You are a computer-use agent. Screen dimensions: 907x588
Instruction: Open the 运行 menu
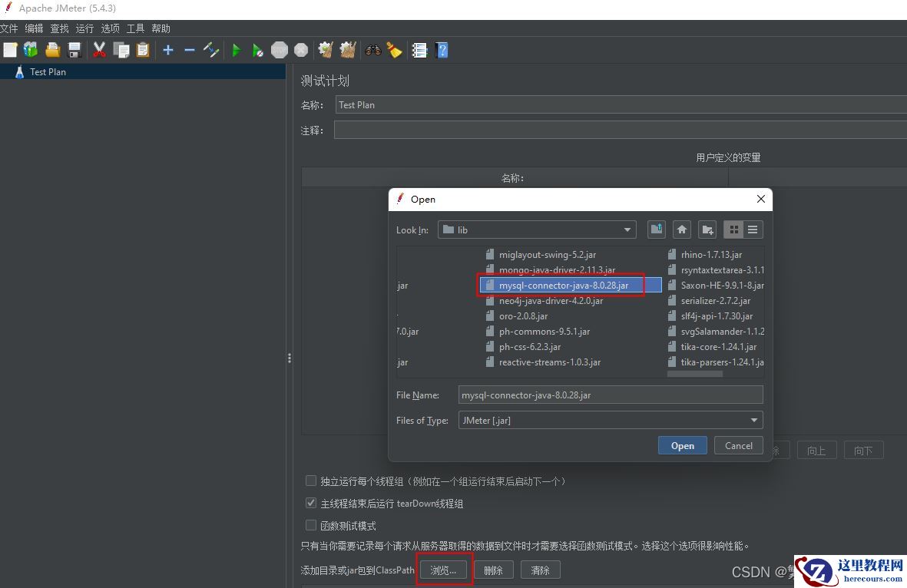click(84, 28)
